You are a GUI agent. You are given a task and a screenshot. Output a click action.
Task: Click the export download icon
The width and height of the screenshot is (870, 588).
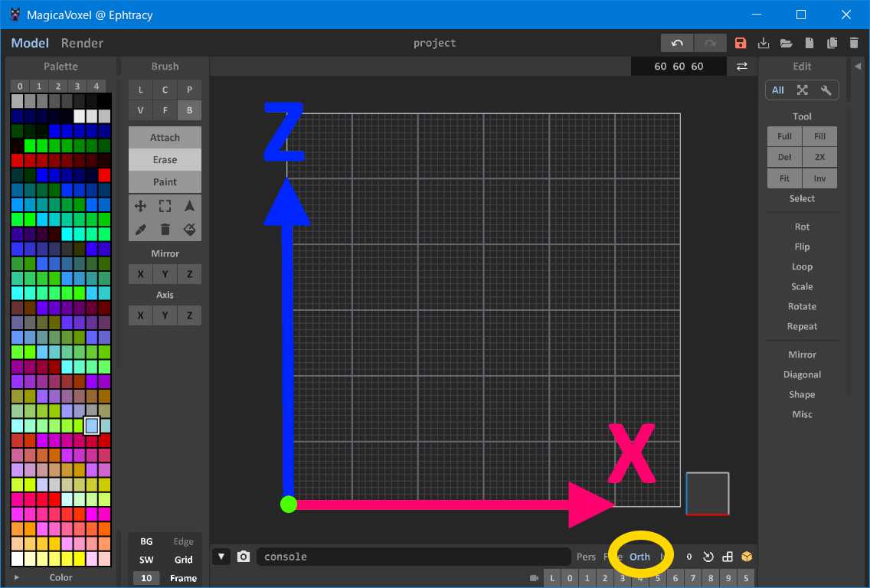[763, 44]
